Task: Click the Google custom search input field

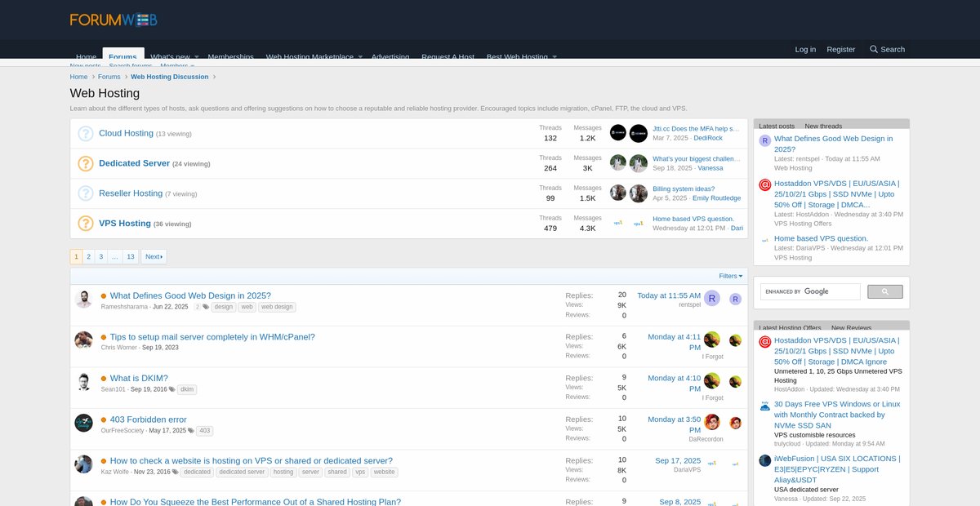Action: click(810, 291)
